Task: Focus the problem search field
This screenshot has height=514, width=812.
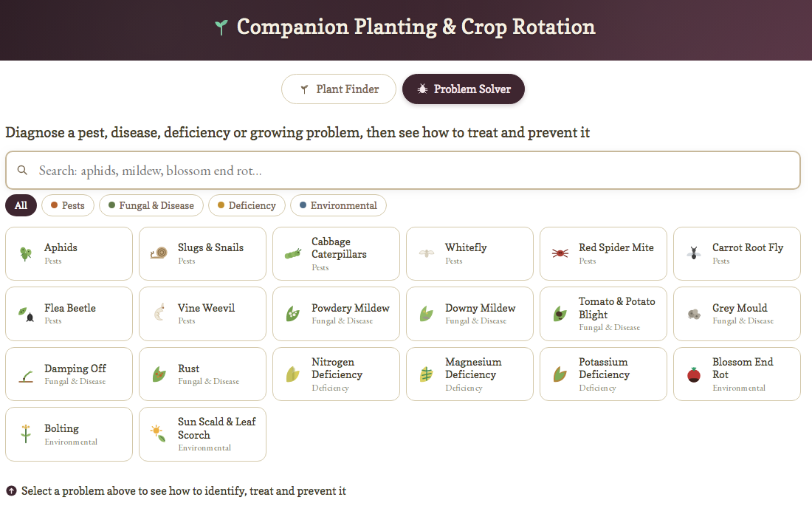Action: [x=403, y=170]
